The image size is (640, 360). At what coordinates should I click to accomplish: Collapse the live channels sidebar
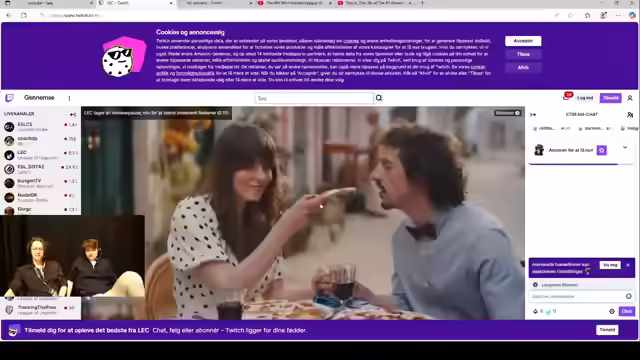click(x=73, y=114)
